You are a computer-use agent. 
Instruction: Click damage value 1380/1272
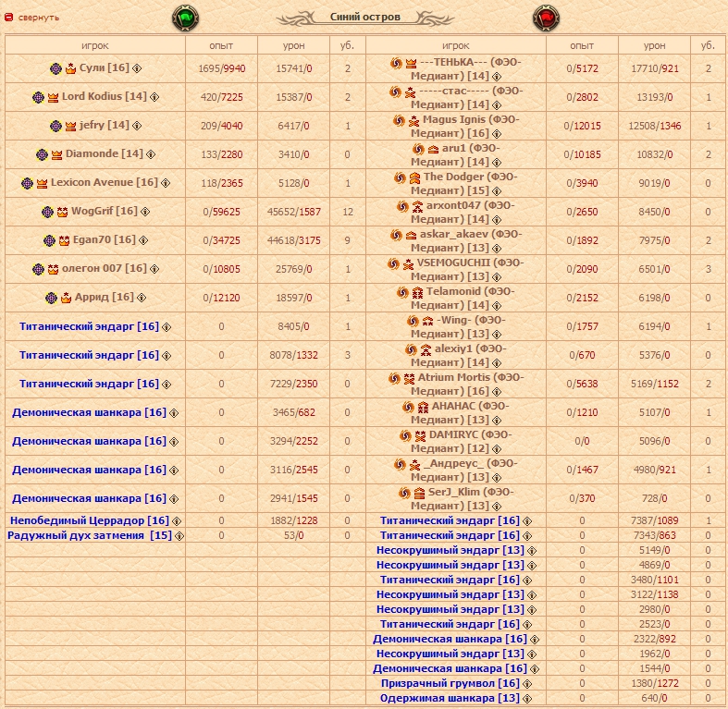tap(655, 683)
